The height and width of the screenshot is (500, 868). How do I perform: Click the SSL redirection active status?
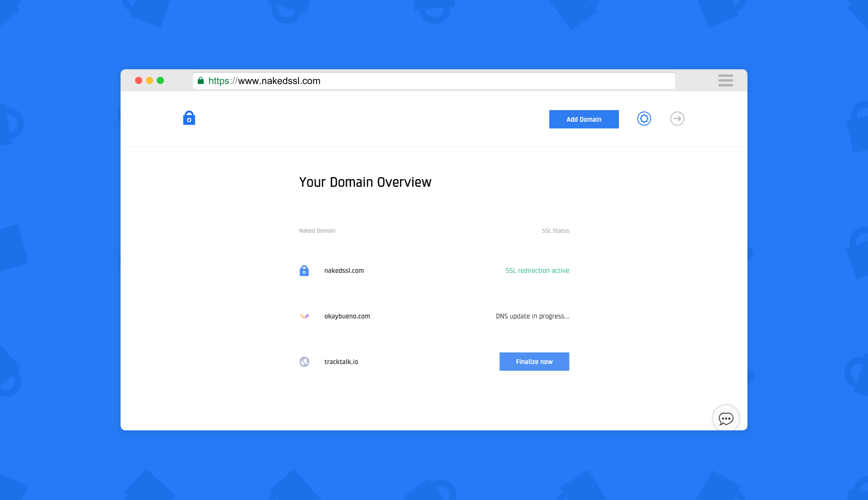coord(537,270)
